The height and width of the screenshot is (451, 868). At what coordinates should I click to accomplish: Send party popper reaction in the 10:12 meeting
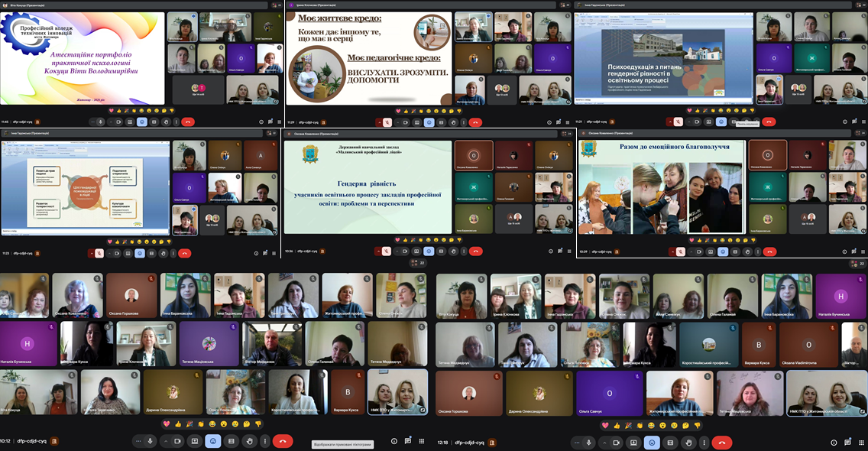tap(189, 424)
